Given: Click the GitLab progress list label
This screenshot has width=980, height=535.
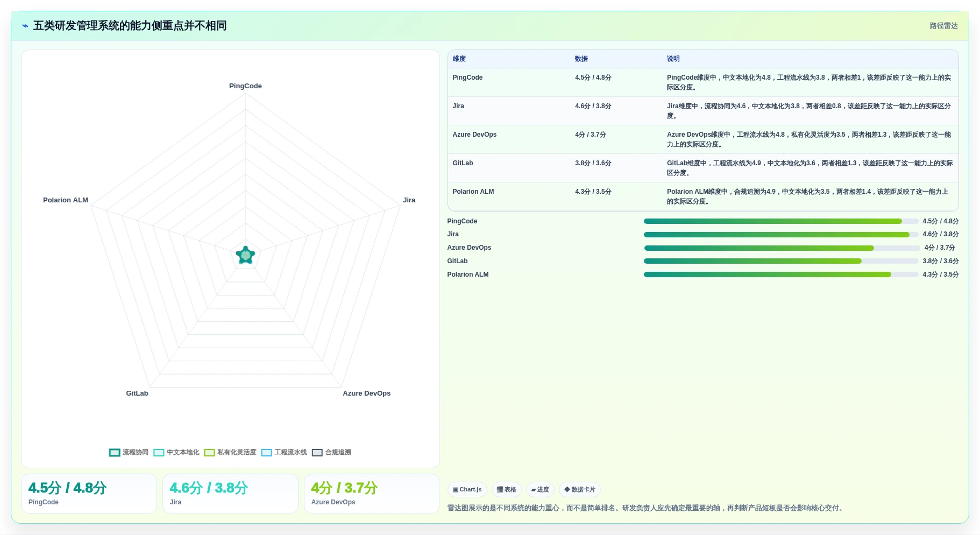Looking at the screenshot, I should coord(457,261).
